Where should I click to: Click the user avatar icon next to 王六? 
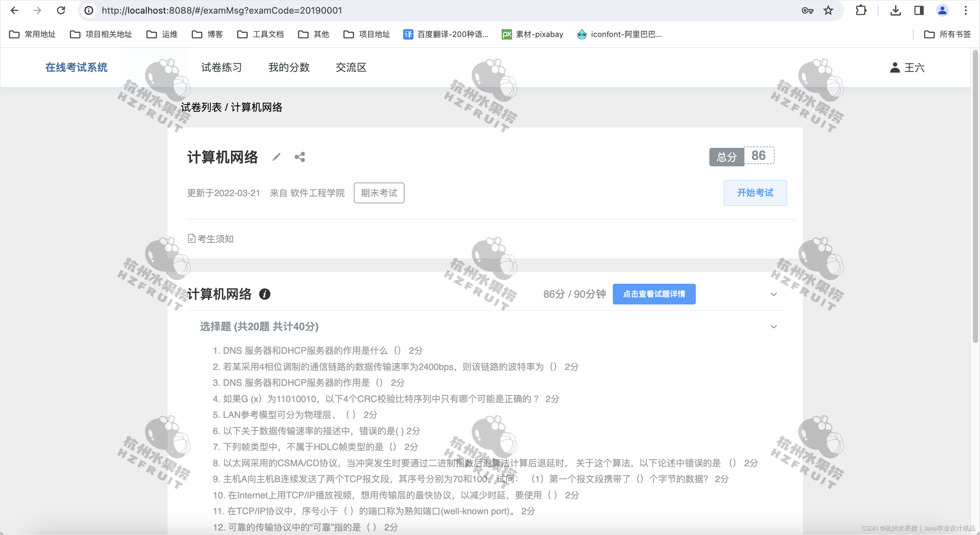895,68
